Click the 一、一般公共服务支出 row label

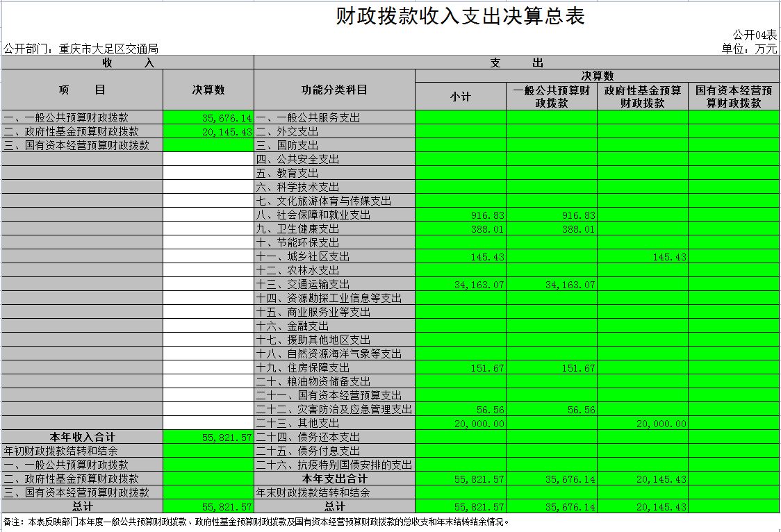pyautogui.click(x=334, y=118)
